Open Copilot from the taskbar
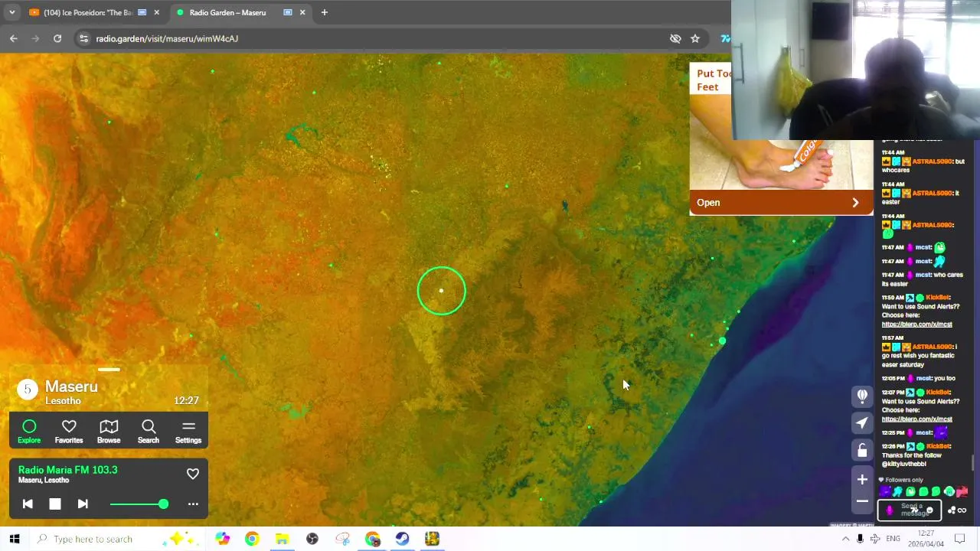This screenshot has height=551, width=980. tap(222, 539)
